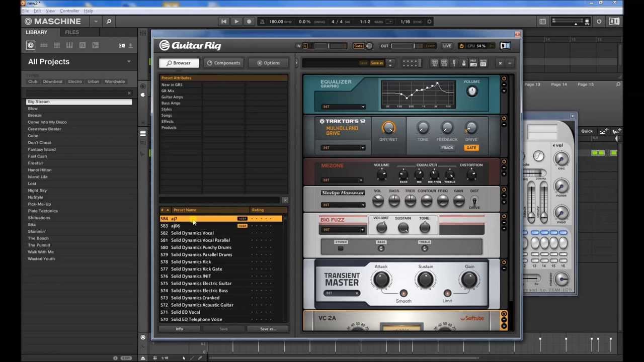The height and width of the screenshot is (362, 644).
Task: Collapse all rack components with the minus button
Action: click(510, 63)
